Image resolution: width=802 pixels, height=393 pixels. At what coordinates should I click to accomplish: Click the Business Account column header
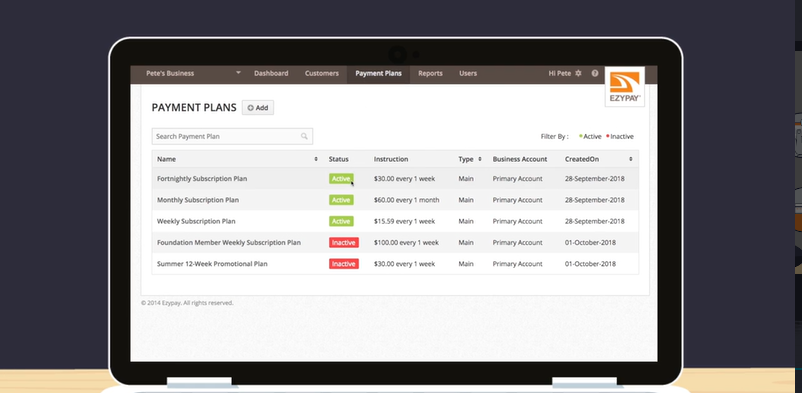520,159
